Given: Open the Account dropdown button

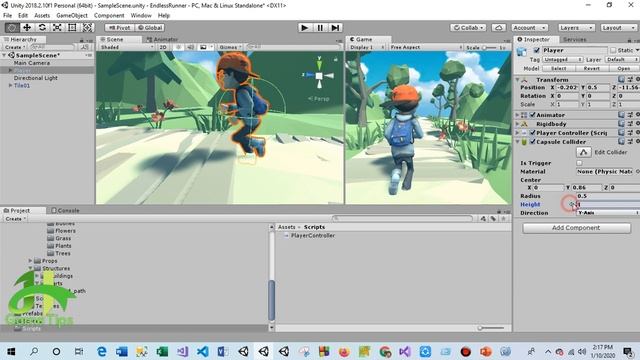Looking at the screenshot, I should [x=529, y=27].
